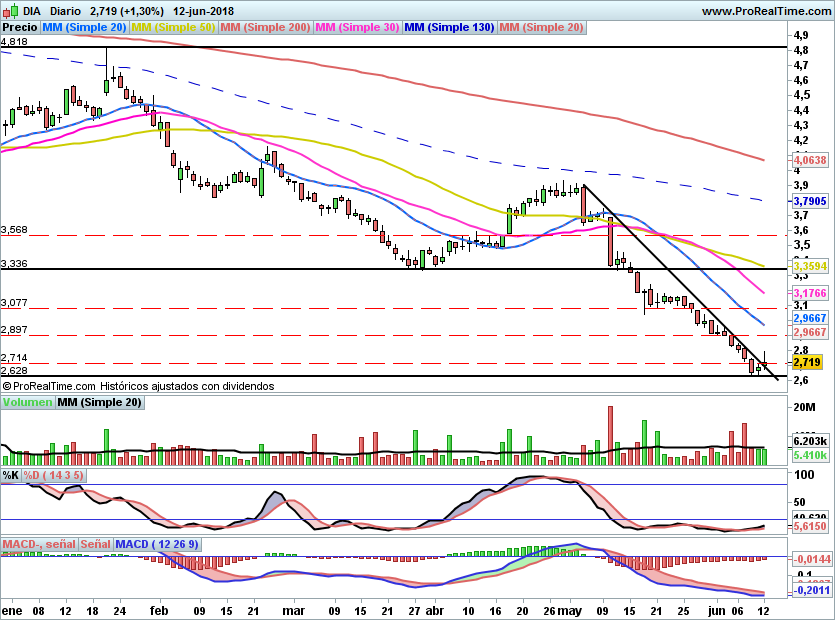The height and width of the screenshot is (620, 835).
Task: Open the www.ProRealTime.com link
Action: (766, 11)
